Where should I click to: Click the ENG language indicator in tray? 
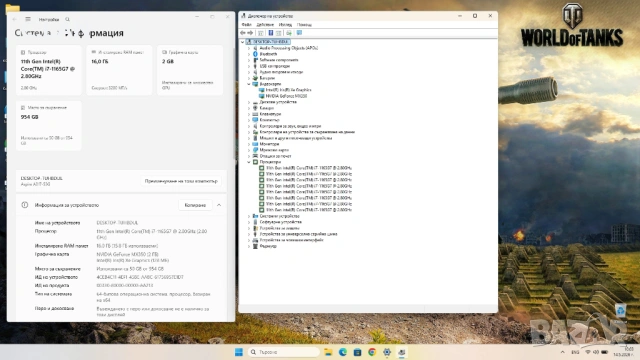pos(575,352)
